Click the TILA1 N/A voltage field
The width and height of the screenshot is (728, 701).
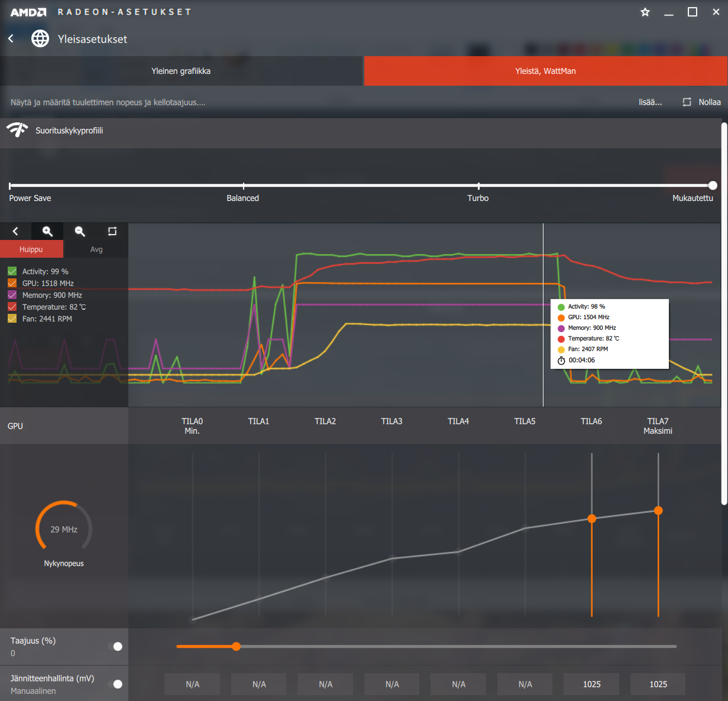coord(259,684)
